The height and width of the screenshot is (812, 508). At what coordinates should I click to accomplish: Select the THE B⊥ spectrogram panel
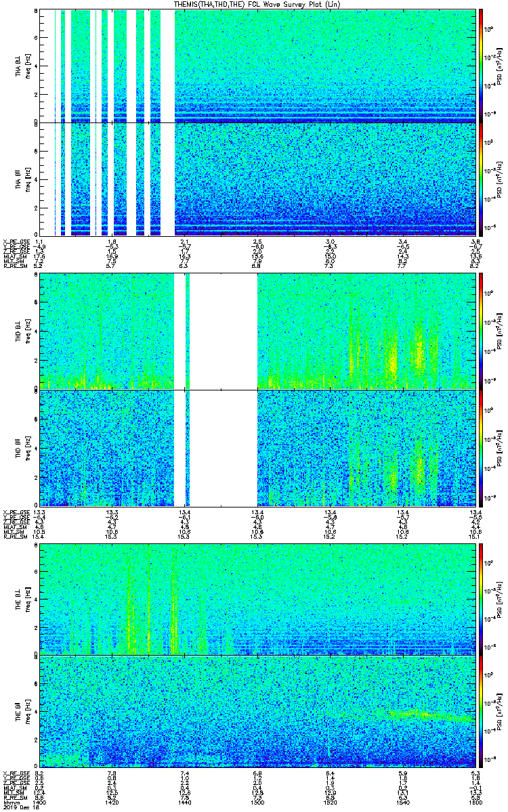point(258,599)
